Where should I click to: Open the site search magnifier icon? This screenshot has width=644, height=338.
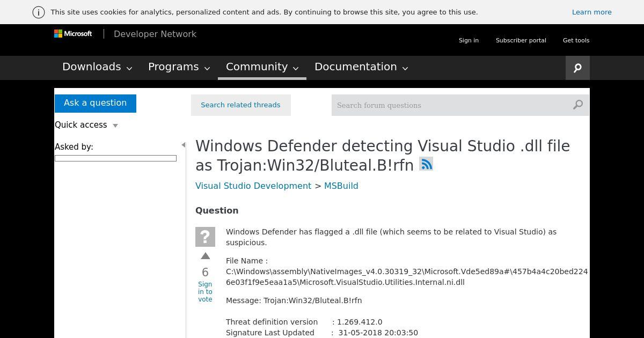click(x=577, y=68)
